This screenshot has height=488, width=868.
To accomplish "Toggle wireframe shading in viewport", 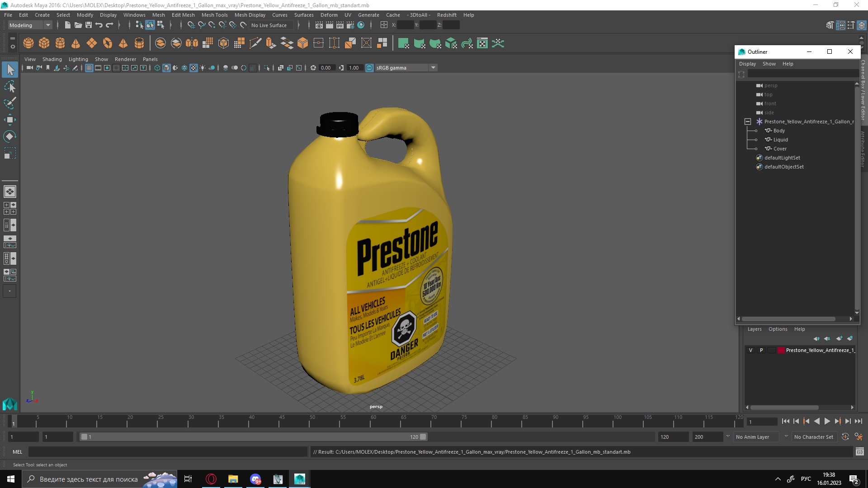I will (157, 68).
